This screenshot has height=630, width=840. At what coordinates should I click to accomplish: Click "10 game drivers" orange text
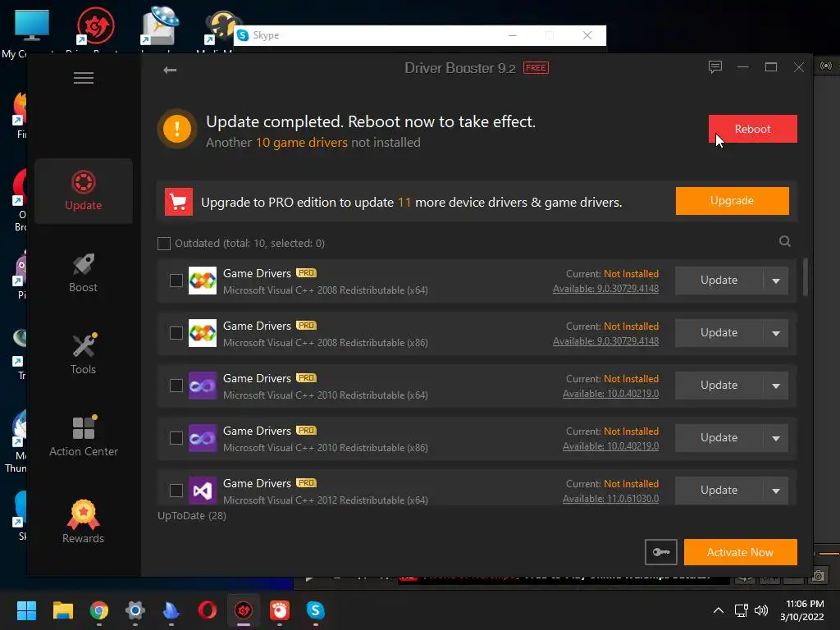tap(302, 143)
